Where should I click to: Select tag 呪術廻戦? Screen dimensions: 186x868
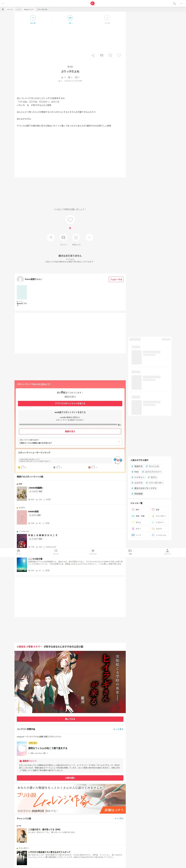point(137,494)
